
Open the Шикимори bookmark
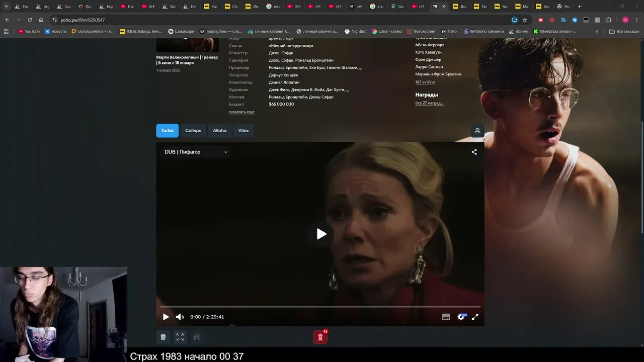point(181,31)
